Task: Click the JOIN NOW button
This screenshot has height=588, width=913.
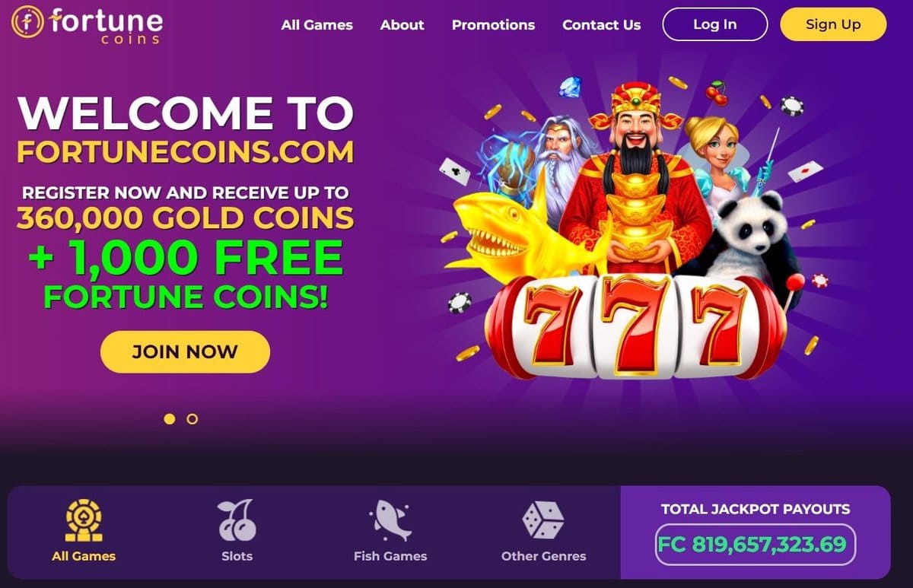Action: pyautogui.click(x=185, y=352)
